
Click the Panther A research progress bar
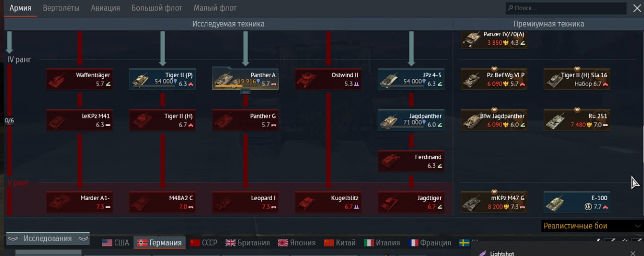(x=230, y=86)
